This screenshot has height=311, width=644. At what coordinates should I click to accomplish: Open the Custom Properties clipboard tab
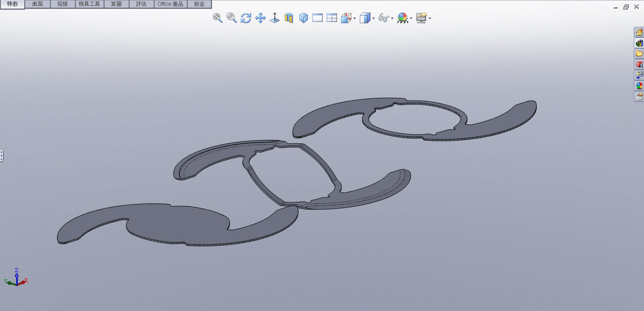639,97
